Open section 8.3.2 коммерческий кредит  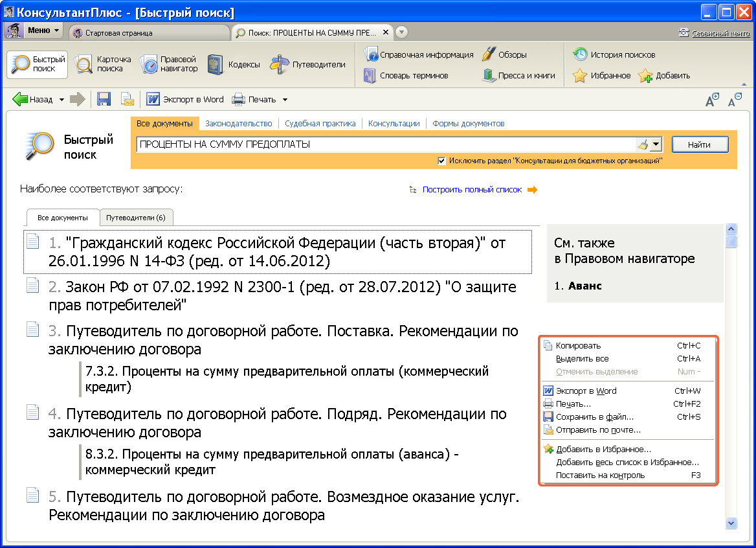coord(272,462)
